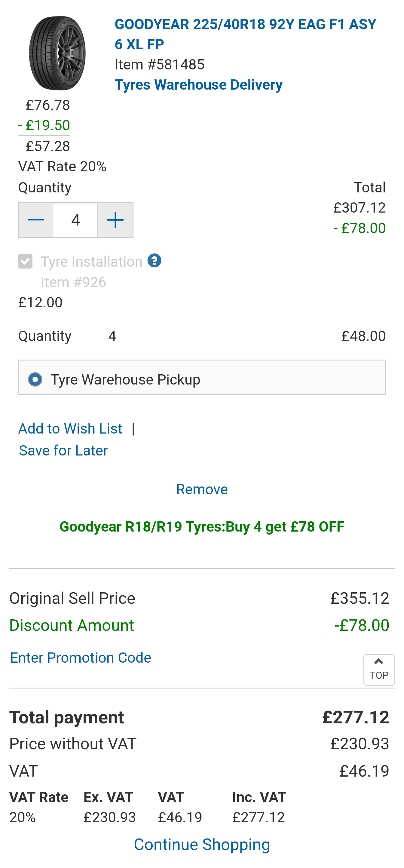
Task: Click the Total payment amount £277.12
Action: [x=356, y=717]
